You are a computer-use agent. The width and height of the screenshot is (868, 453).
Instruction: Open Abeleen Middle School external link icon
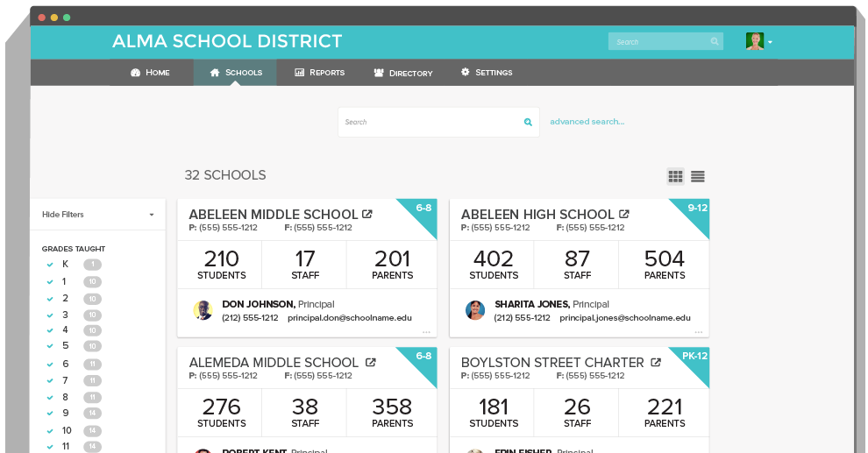click(x=367, y=214)
